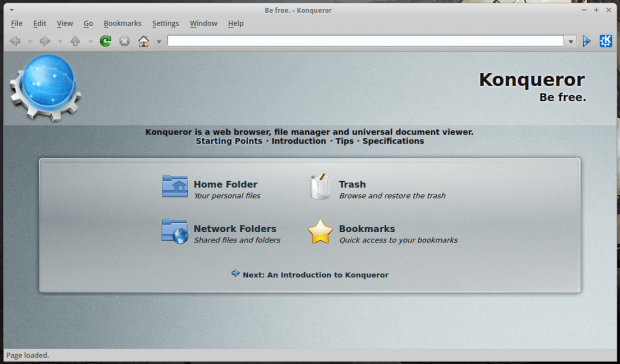Viewport: 620px width, 364px height.
Task: Click the KDE logo icon in toolbar
Action: pos(606,41)
